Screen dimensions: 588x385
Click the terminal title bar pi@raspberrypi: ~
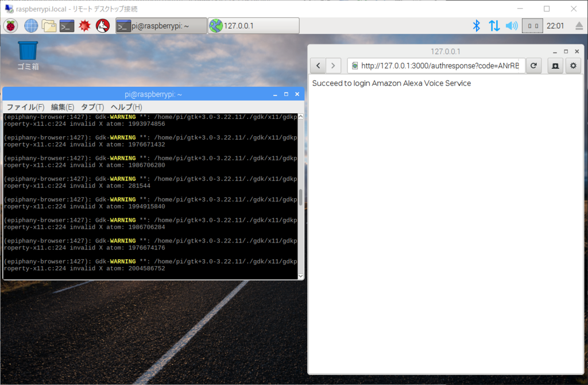pos(153,94)
